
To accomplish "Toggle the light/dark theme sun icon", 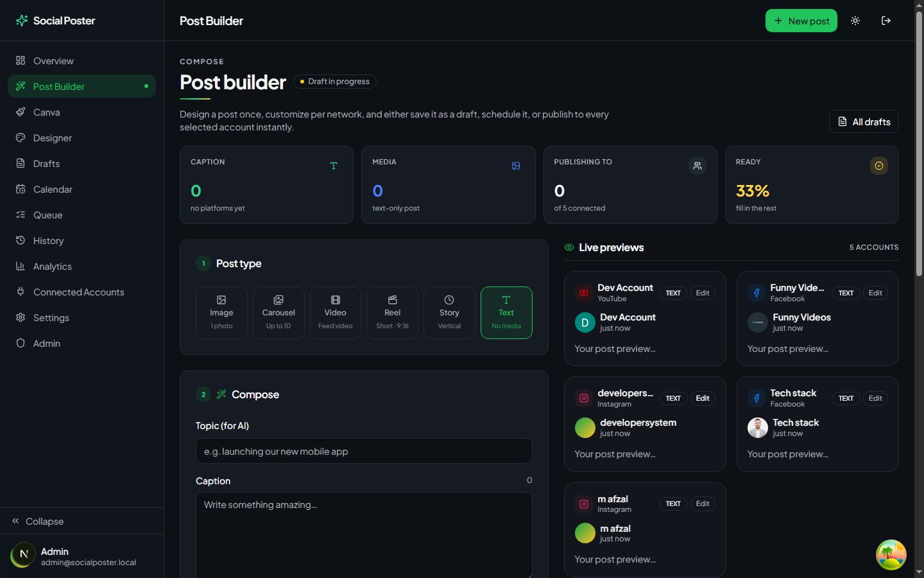I will pos(855,21).
